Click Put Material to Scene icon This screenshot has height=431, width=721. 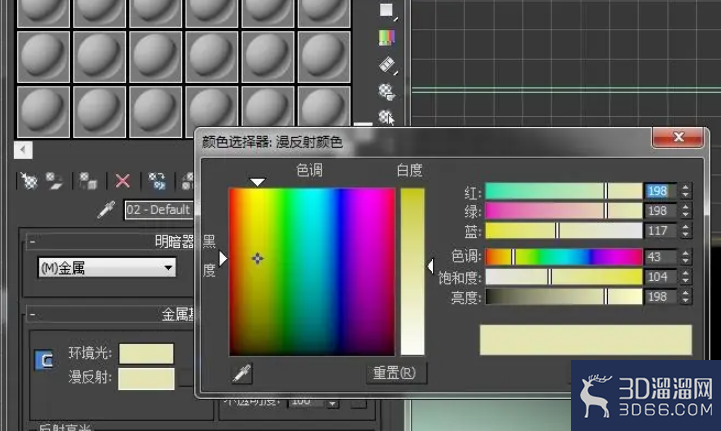54,181
